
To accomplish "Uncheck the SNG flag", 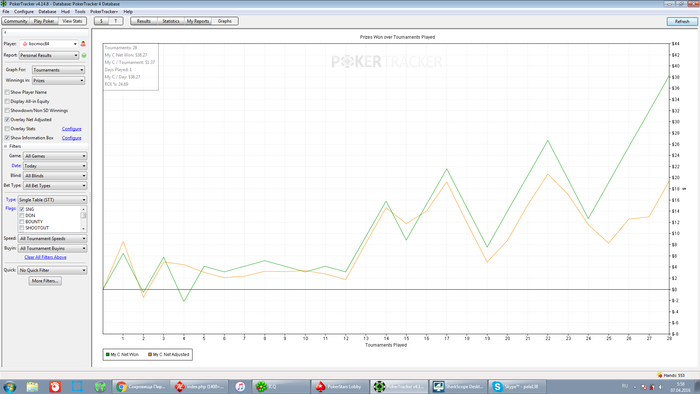I will [21, 209].
